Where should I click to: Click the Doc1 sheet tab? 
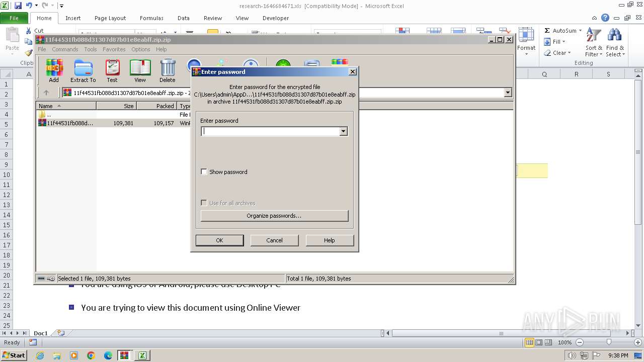[40, 333]
